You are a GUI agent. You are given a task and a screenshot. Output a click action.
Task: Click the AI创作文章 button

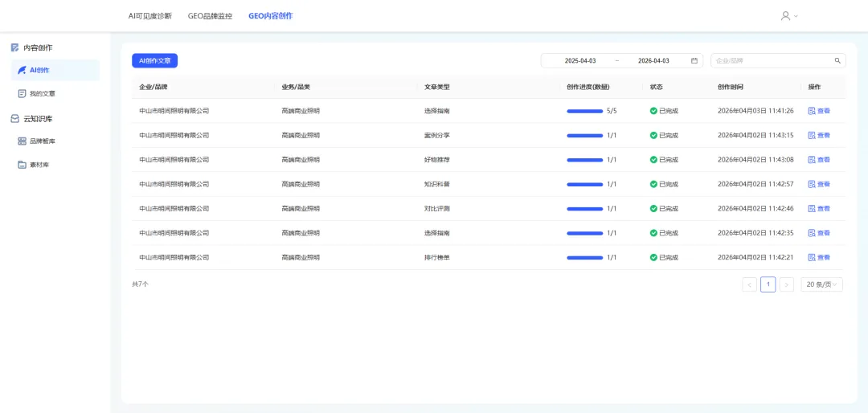tap(154, 61)
